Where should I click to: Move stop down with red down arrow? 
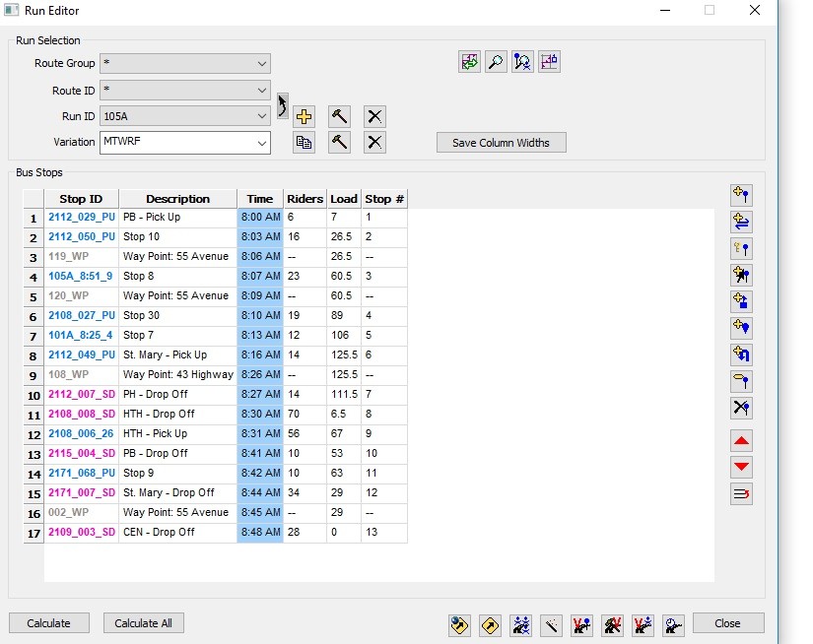pyautogui.click(x=741, y=468)
